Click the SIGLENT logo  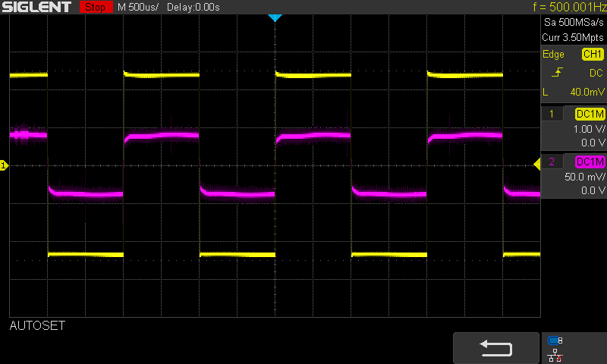36,7
